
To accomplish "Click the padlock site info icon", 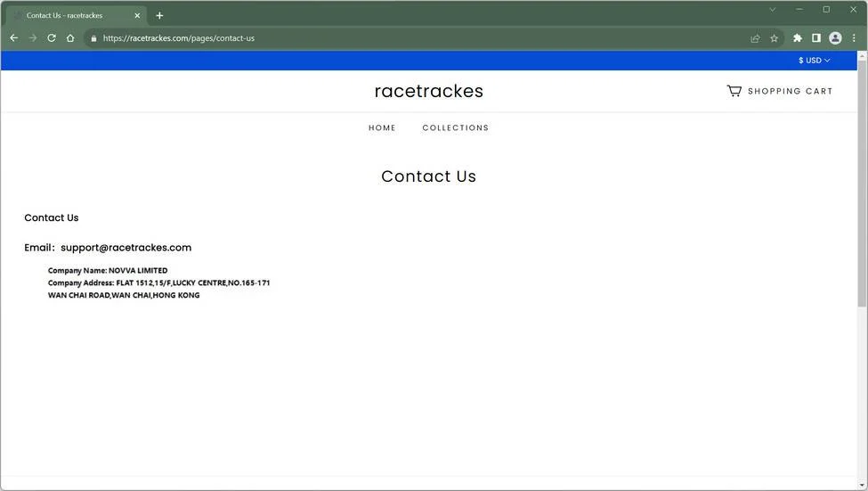I will pos(93,38).
